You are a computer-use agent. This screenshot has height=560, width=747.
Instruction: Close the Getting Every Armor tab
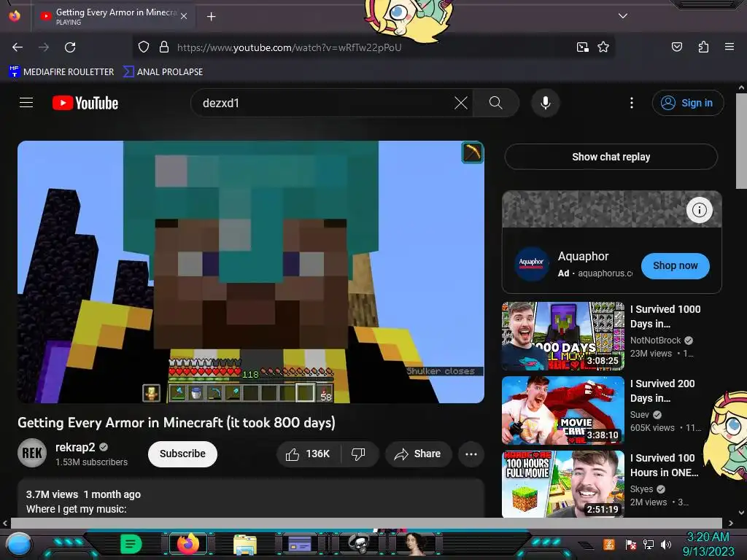[184, 16]
